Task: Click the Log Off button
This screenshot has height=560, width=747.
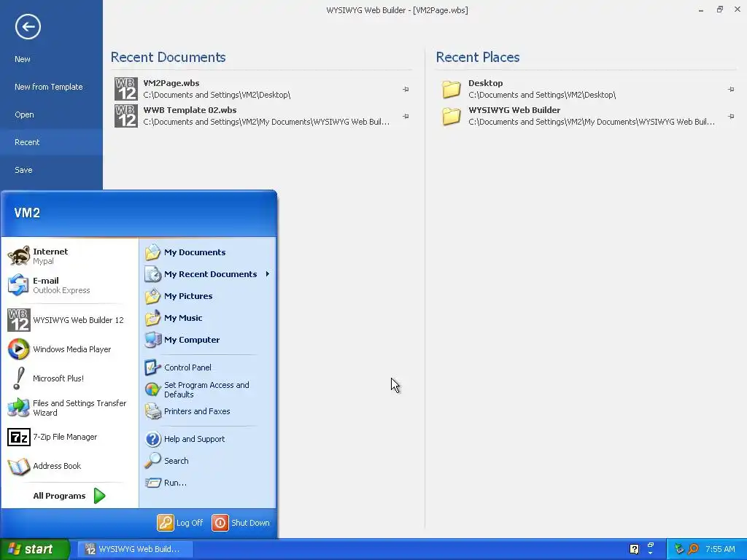Action: (180, 523)
